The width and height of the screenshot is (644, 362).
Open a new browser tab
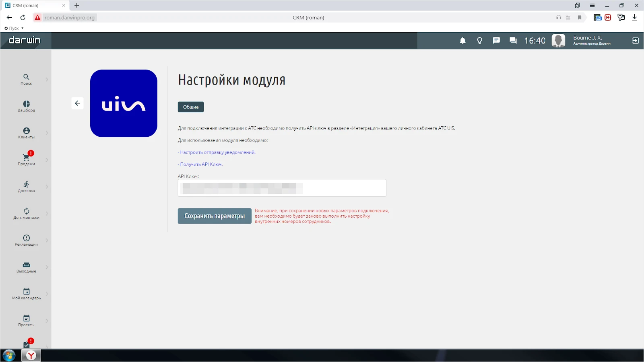77,5
